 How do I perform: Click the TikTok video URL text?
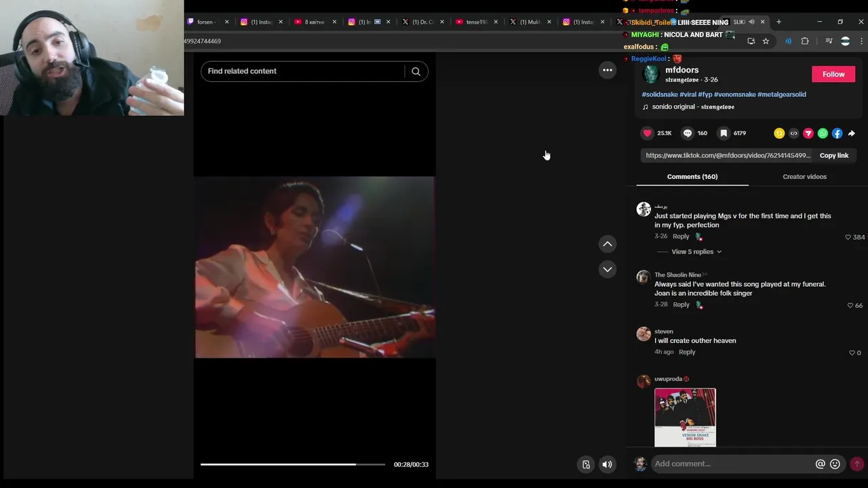(728, 155)
